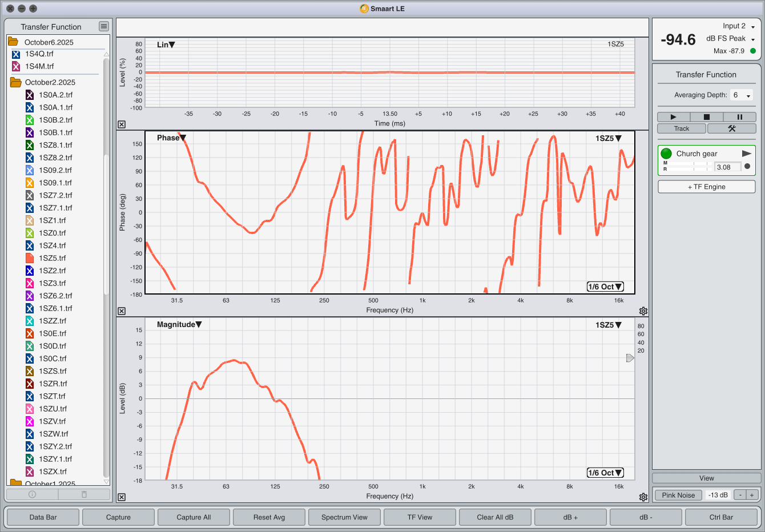The height and width of the screenshot is (532, 765).
Task: Close the Phase plot with its X box
Action: click(x=122, y=311)
